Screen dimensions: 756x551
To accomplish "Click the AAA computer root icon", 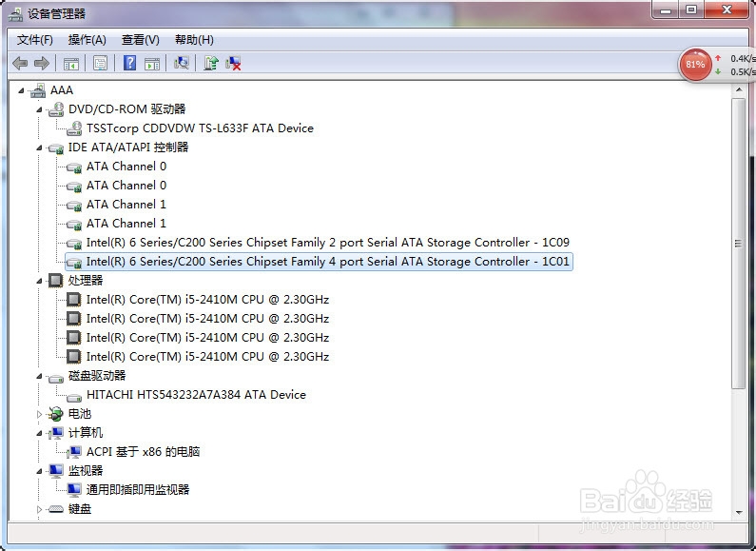I will tap(38, 90).
